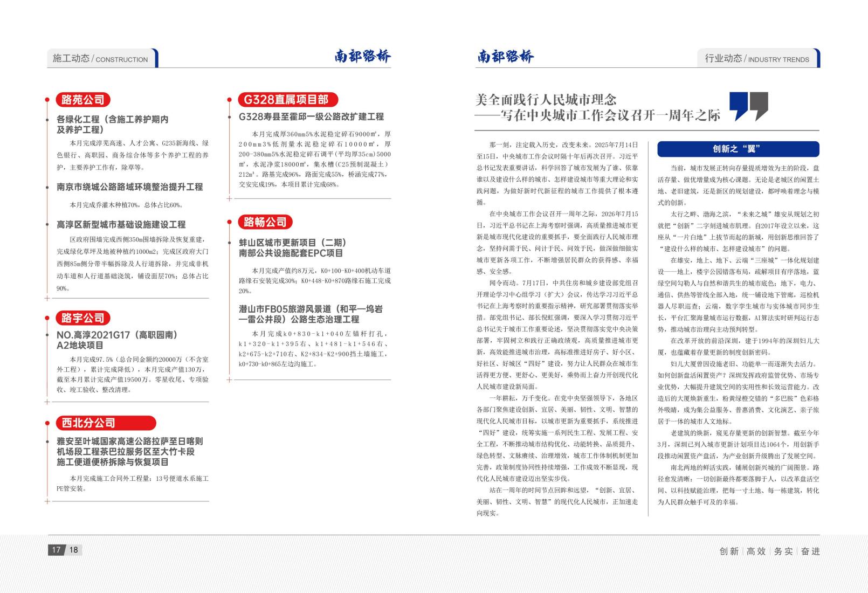This screenshot has width=868, height=593.
Task: Click the line 本月完成乔灌木种植70%，总体占比60%。
Action: tap(126, 205)
